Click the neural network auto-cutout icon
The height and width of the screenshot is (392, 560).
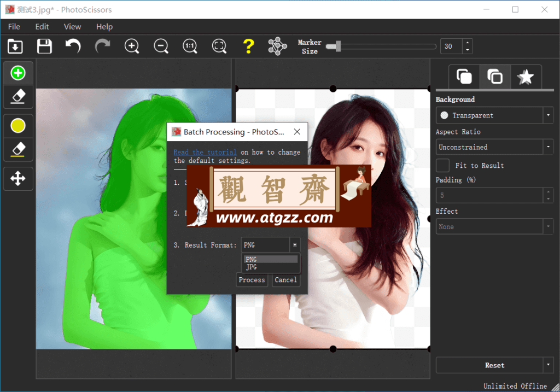[x=277, y=46]
